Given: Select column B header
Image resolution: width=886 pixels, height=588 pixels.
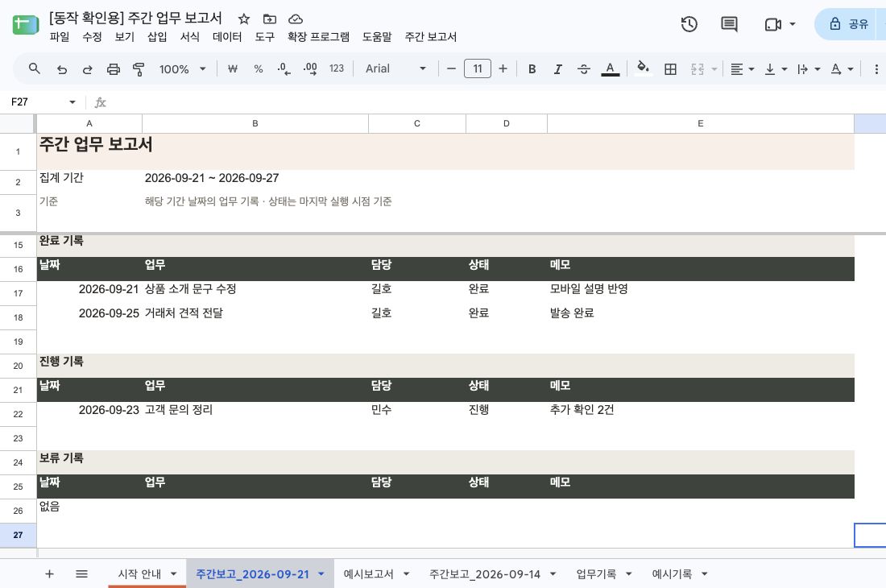Looking at the screenshot, I should tap(255, 123).
